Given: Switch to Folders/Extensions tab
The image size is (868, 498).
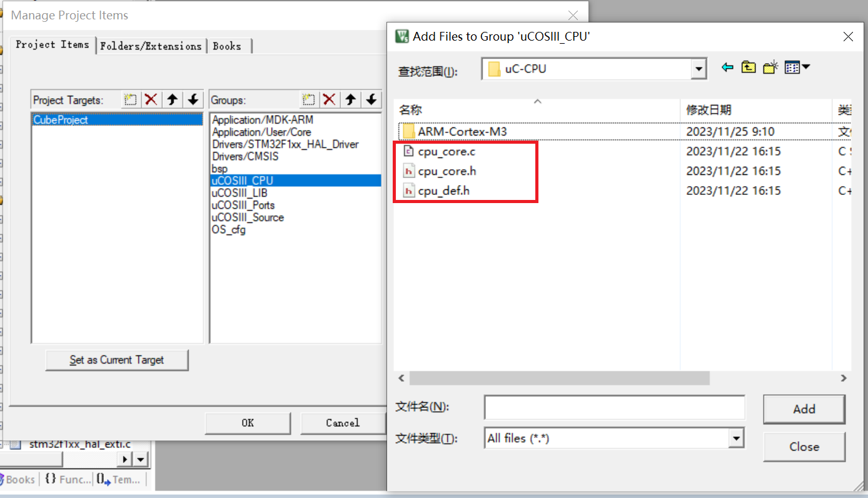Looking at the screenshot, I should pyautogui.click(x=151, y=46).
